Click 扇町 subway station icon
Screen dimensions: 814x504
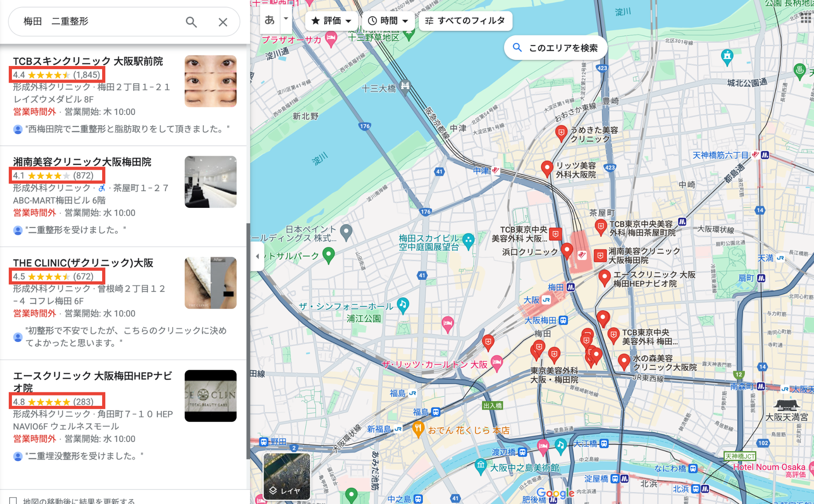[761, 278]
